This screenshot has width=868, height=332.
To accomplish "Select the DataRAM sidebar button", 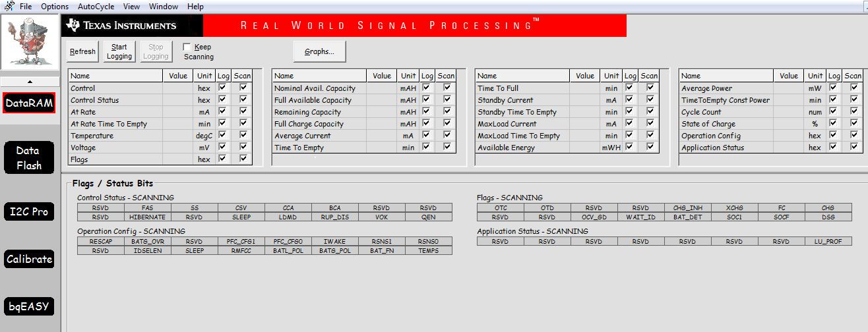I will click(29, 103).
